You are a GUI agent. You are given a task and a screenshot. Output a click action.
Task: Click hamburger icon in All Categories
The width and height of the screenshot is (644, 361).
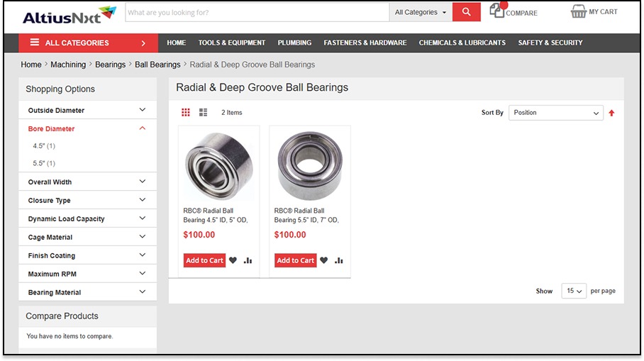pyautogui.click(x=35, y=43)
